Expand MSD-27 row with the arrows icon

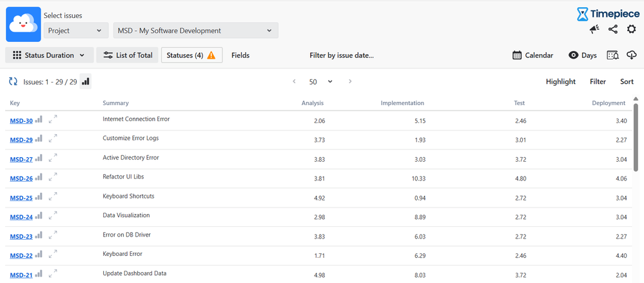(x=53, y=158)
